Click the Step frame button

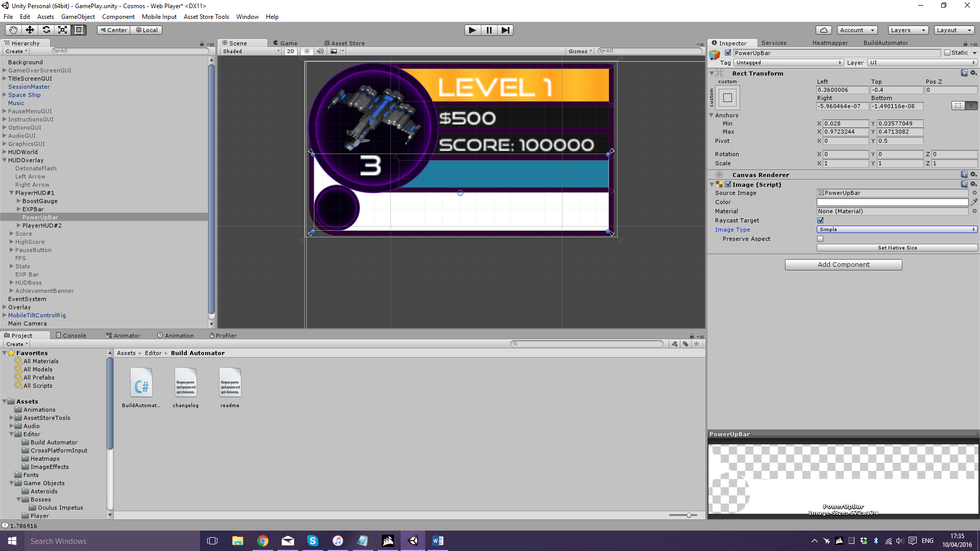pyautogui.click(x=505, y=30)
